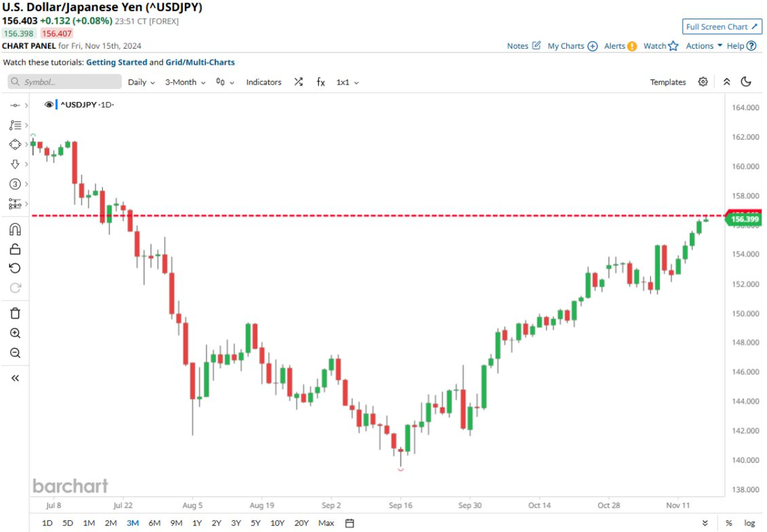
Task: Toggle visibility eye for ^USDJPY series
Action: (49, 104)
